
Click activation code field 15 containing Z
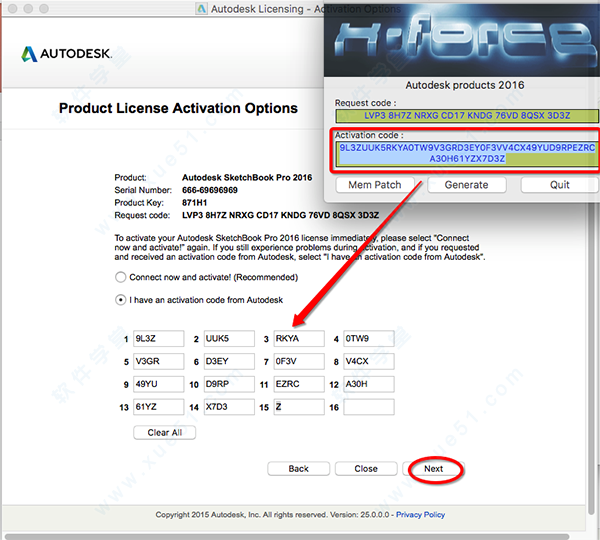[x=299, y=407]
